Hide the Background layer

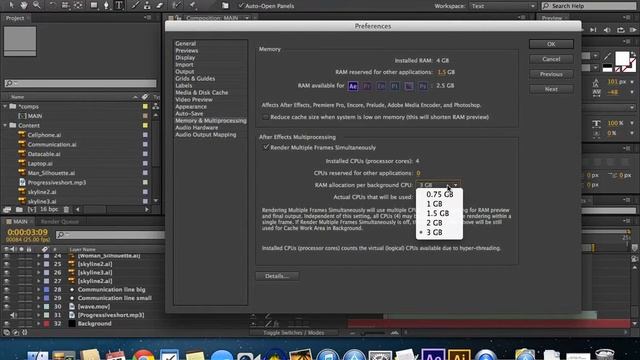(x=7, y=324)
